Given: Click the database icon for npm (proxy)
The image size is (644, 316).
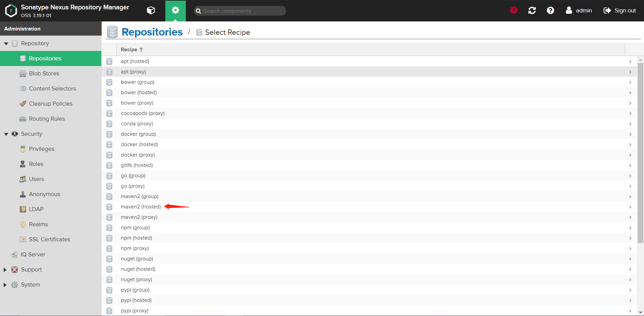Looking at the screenshot, I should pyautogui.click(x=109, y=248).
